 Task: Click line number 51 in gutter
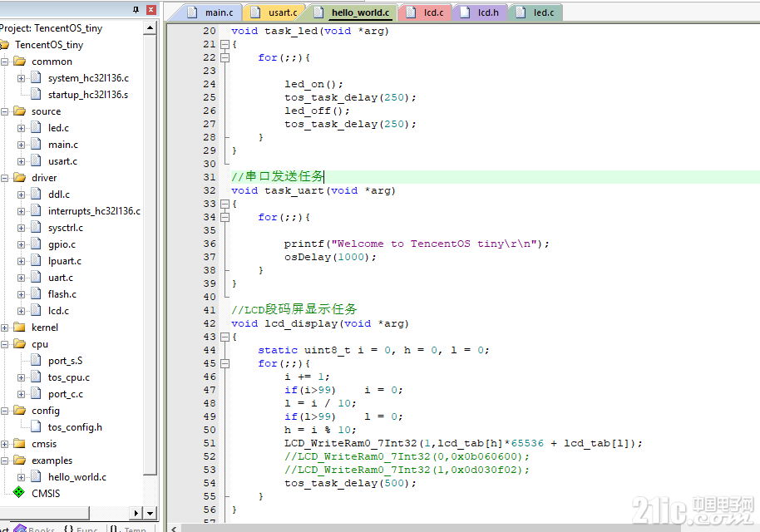[x=210, y=443]
